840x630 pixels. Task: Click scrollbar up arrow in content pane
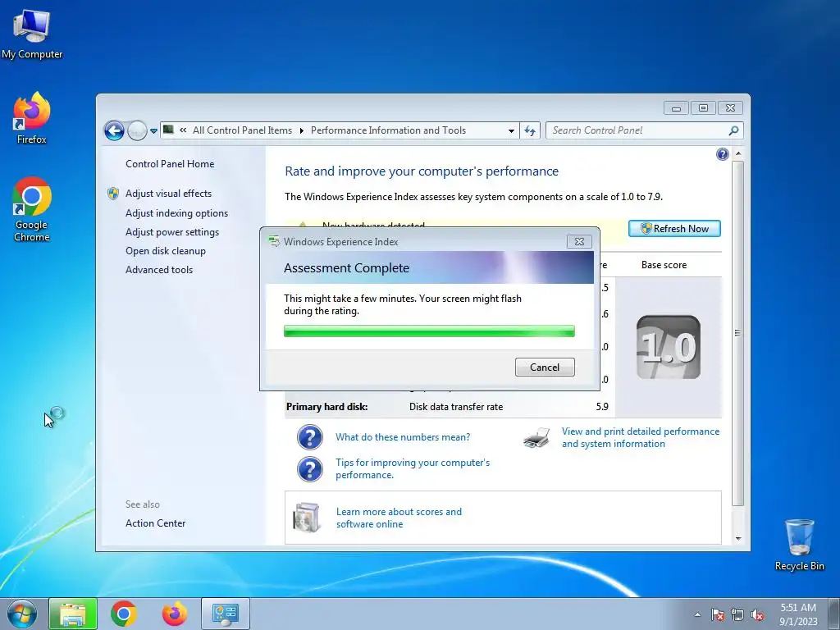pyautogui.click(x=738, y=153)
